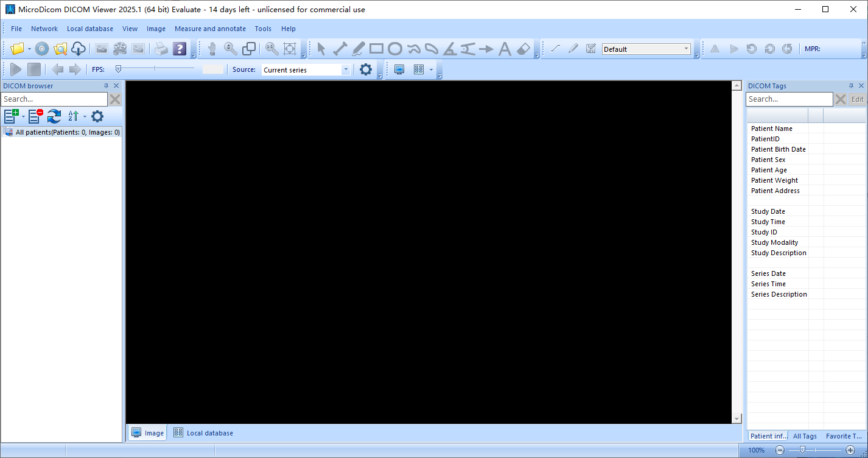Select the eraser tool

[523, 49]
